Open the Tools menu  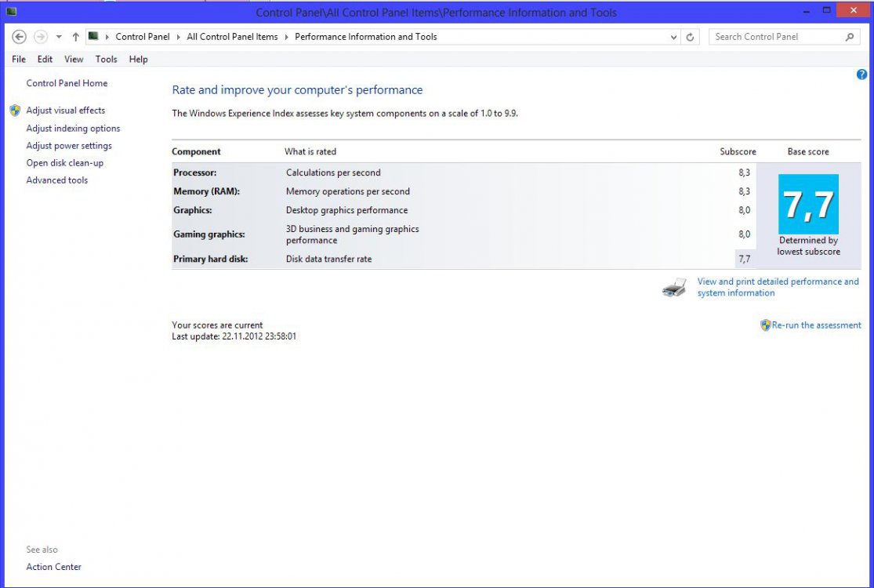106,60
